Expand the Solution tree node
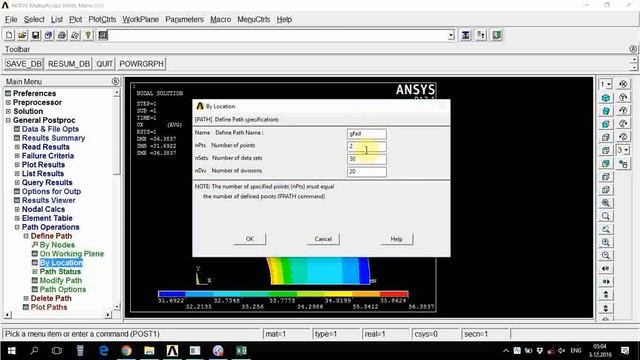Screen dimensions: 640x360 coord(8,111)
